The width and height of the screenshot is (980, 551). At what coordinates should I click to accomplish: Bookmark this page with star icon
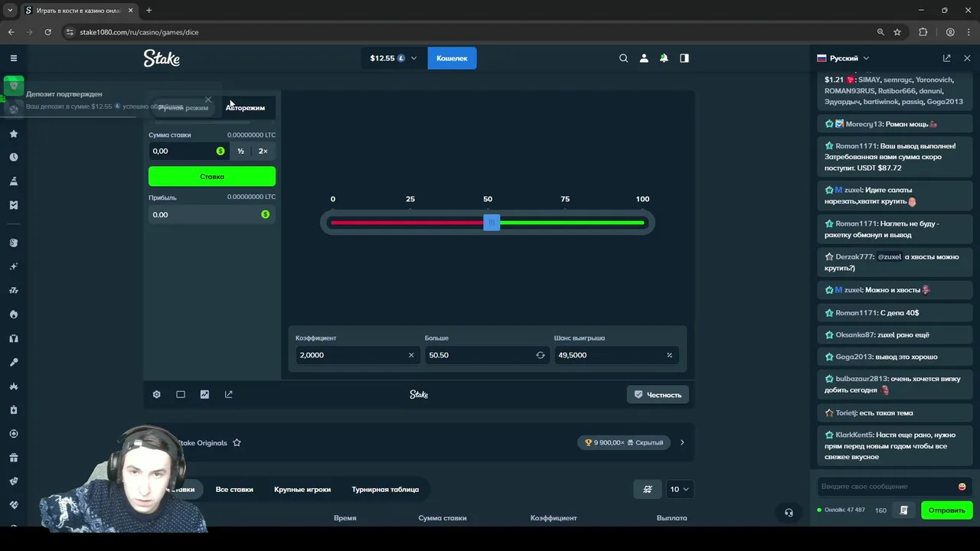click(x=897, y=32)
